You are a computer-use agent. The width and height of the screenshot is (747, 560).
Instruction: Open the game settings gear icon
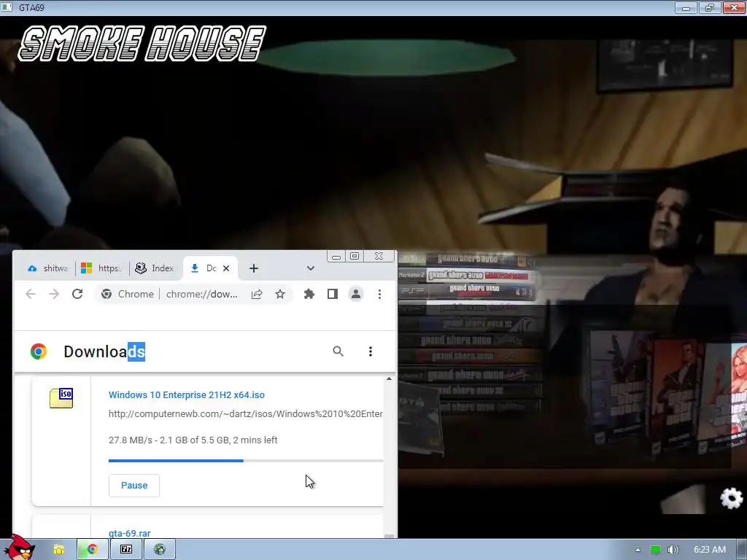pos(731,498)
